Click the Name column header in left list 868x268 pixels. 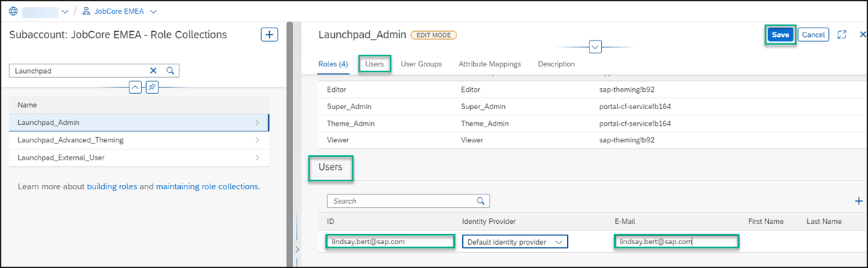point(27,105)
